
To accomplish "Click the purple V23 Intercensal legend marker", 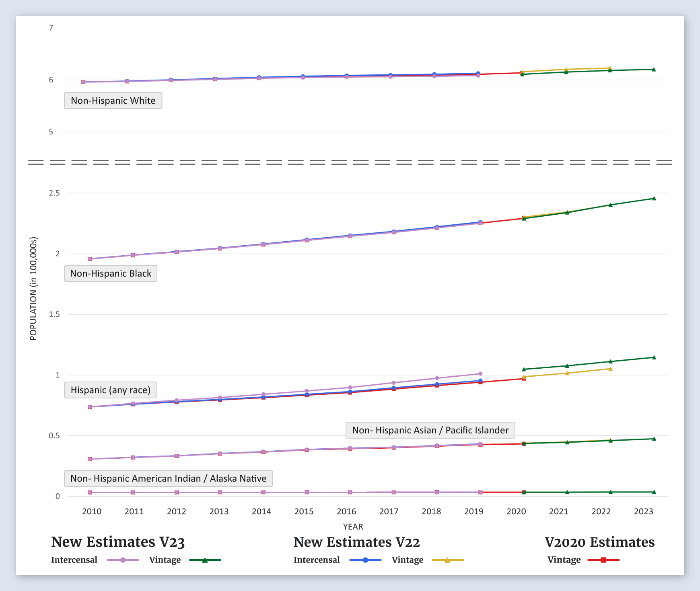I will (123, 560).
